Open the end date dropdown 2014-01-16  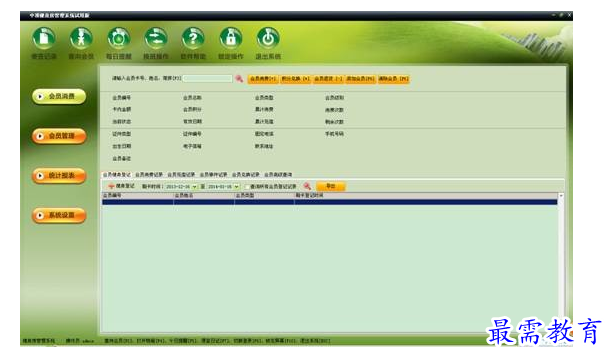click(x=236, y=187)
